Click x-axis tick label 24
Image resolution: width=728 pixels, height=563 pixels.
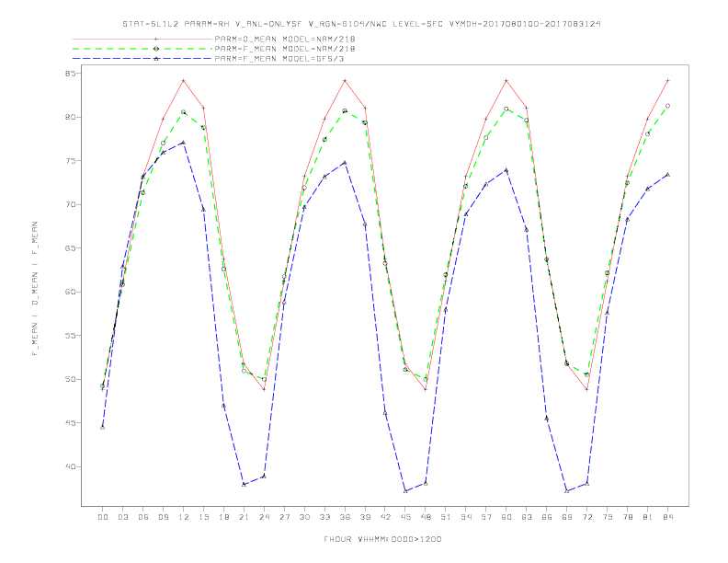[264, 517]
